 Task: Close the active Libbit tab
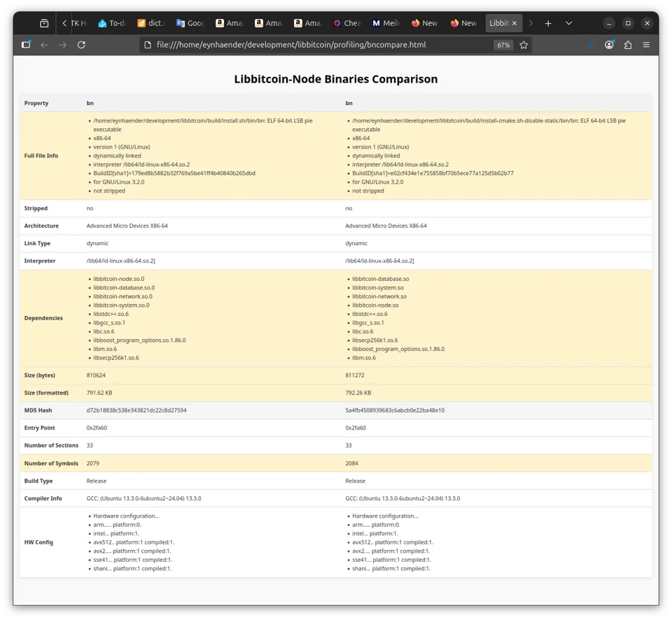[x=514, y=23]
